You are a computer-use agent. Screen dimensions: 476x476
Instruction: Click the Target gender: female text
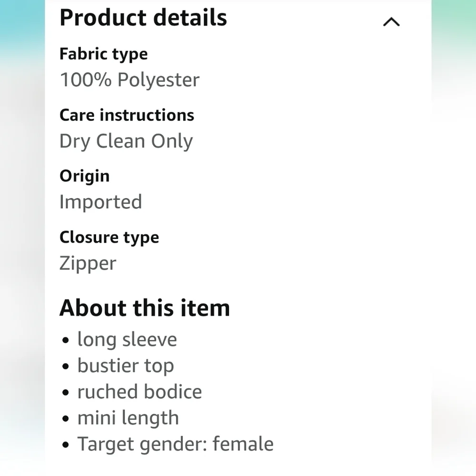(x=175, y=444)
